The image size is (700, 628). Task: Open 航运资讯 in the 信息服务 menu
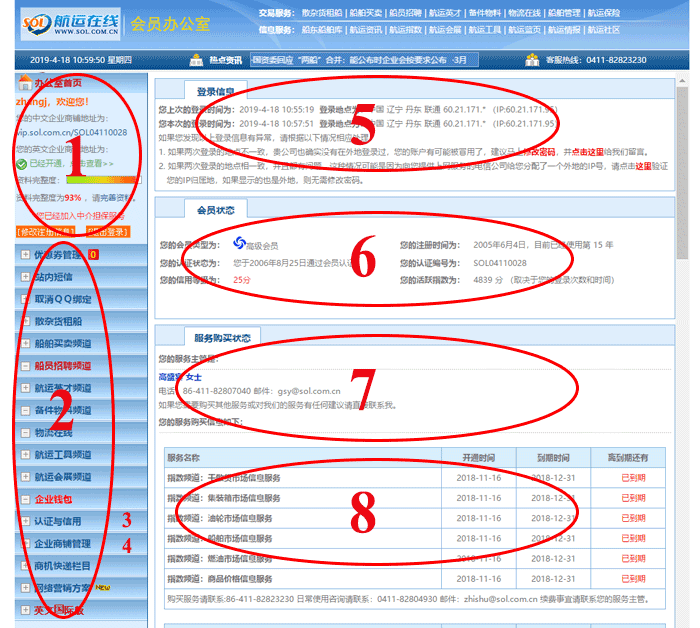(366, 29)
